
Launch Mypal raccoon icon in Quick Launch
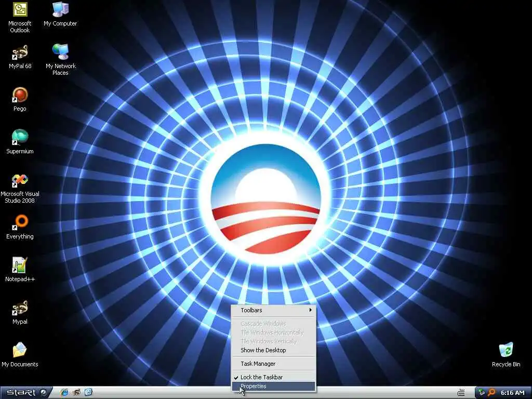(77, 393)
